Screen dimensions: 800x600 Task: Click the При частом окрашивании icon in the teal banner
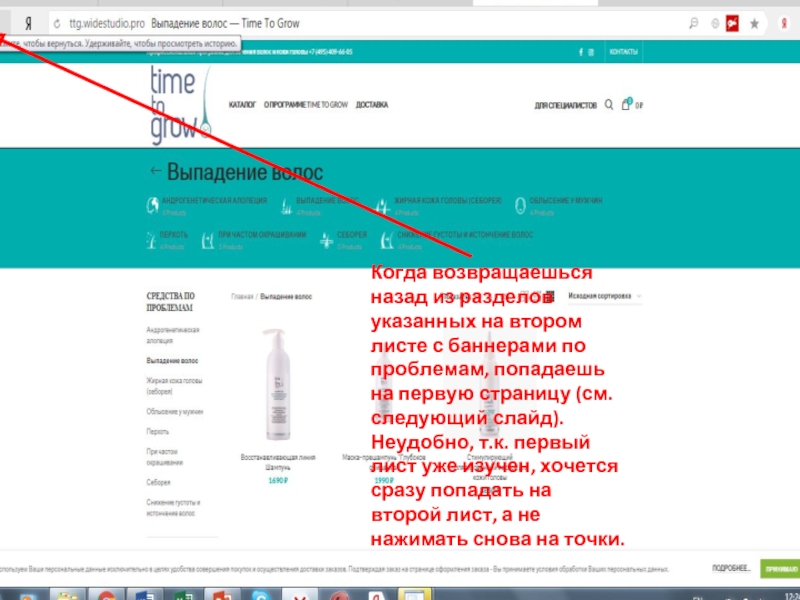[207, 240]
